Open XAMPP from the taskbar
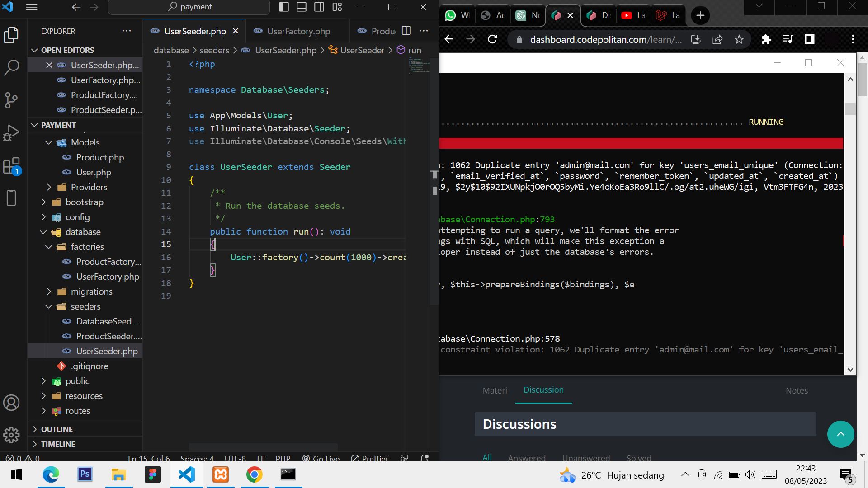This screenshot has height=488, width=868. point(221,474)
